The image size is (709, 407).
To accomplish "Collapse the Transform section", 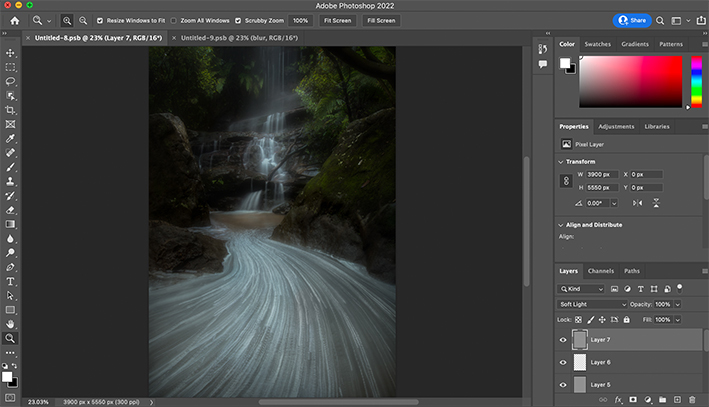I will point(561,161).
